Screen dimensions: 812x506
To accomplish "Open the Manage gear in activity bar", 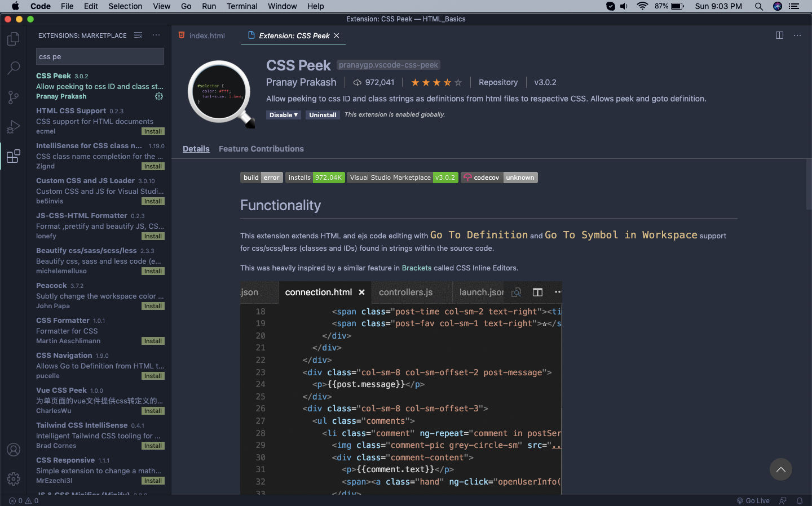I will pos(14,479).
